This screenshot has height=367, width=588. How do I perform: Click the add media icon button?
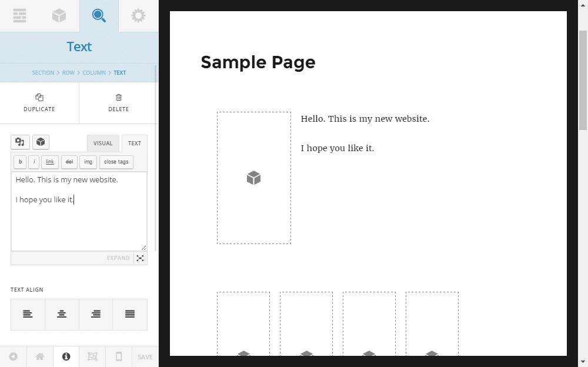coord(20,142)
